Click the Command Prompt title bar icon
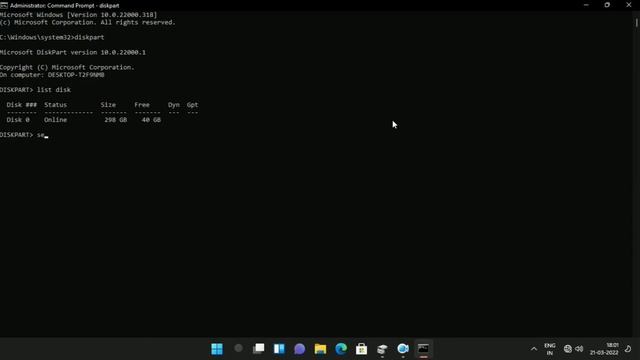The width and height of the screenshot is (640, 360). [4, 5]
